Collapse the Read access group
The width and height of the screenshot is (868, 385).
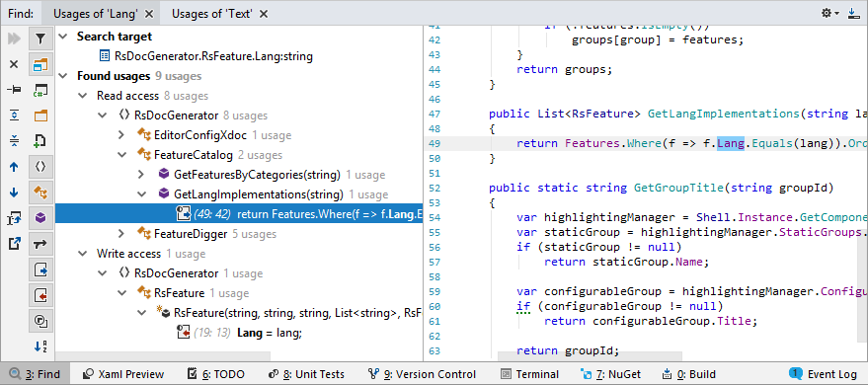coord(83,96)
